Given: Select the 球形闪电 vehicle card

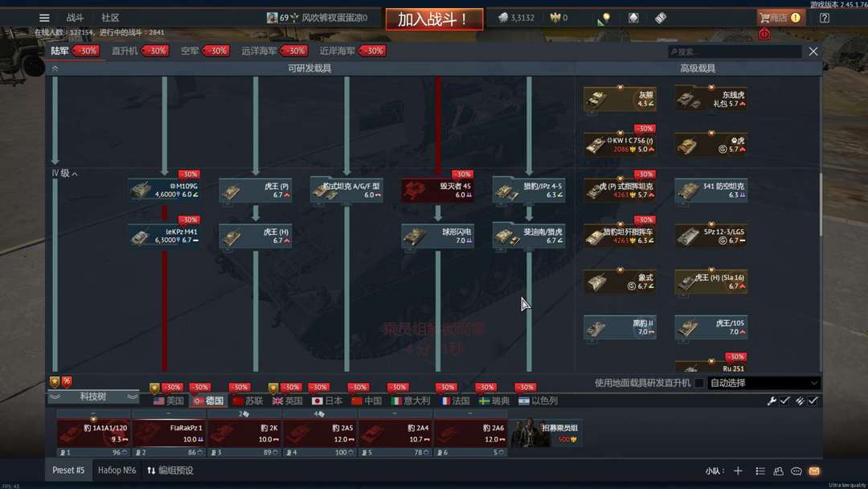Looking at the screenshot, I should pos(437,236).
